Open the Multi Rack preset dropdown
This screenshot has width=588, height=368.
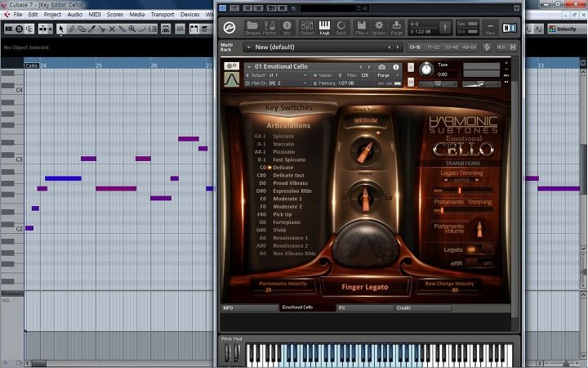pos(248,47)
